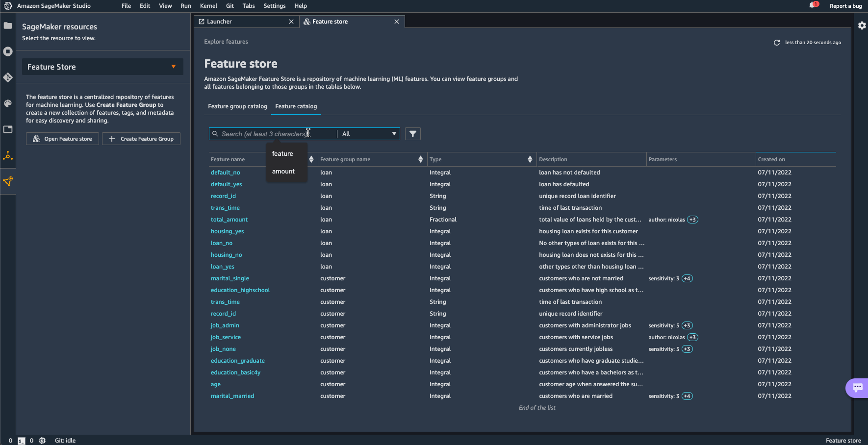
Task: Sort by Feature group name column
Action: pos(420,159)
